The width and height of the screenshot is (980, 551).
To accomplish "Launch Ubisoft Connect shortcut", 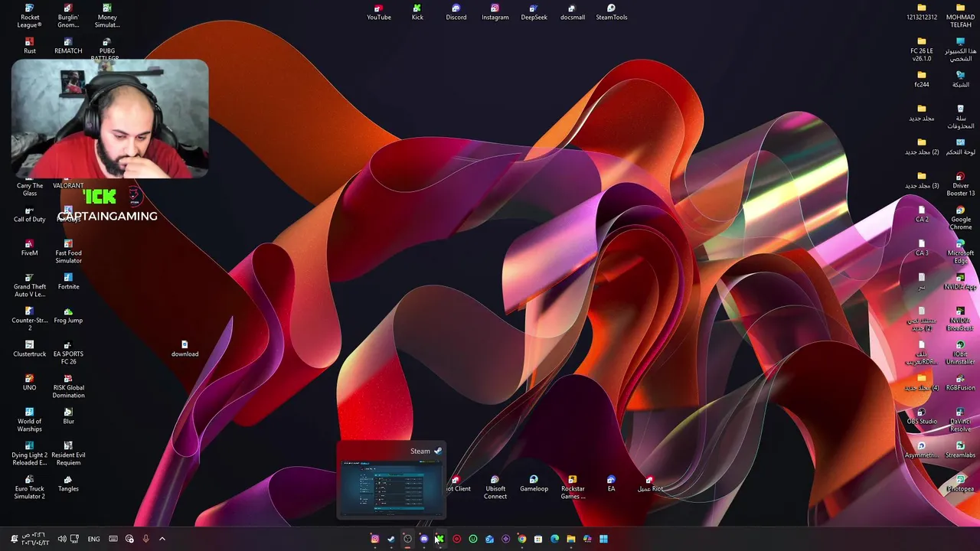I will click(x=495, y=487).
